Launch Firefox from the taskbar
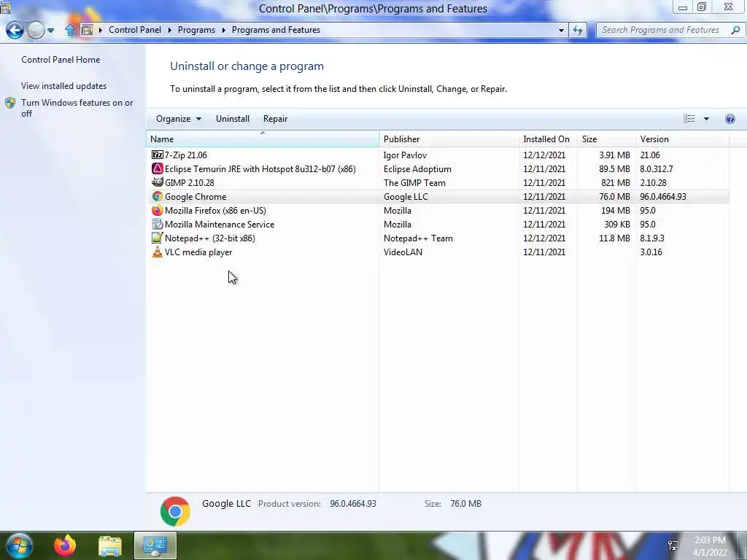The image size is (747, 560). [65, 545]
